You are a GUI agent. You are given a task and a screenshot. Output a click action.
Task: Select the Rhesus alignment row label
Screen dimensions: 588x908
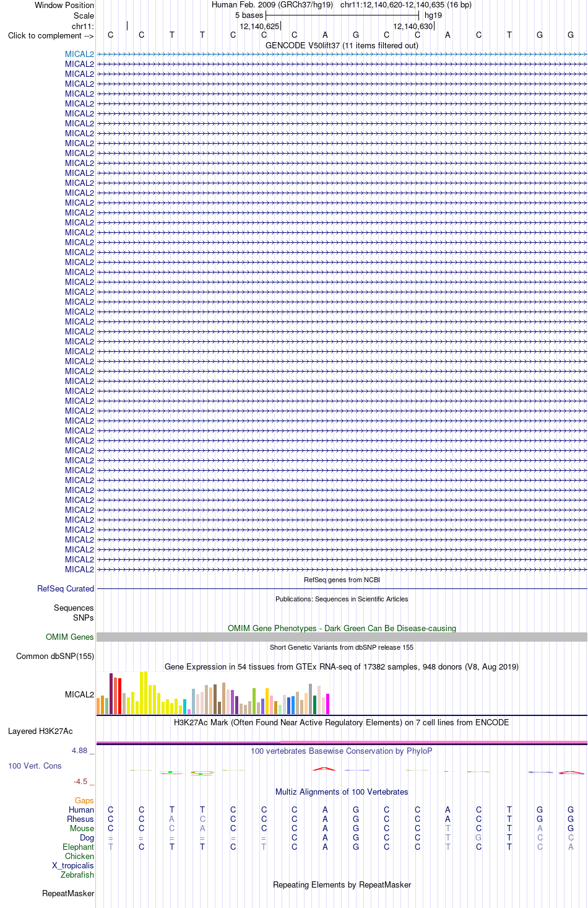point(80,819)
